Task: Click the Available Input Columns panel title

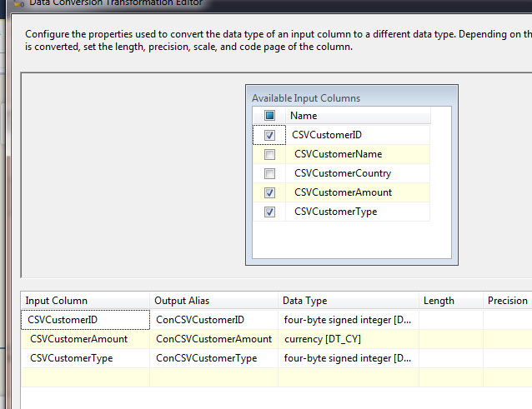Action: pyautogui.click(x=306, y=98)
